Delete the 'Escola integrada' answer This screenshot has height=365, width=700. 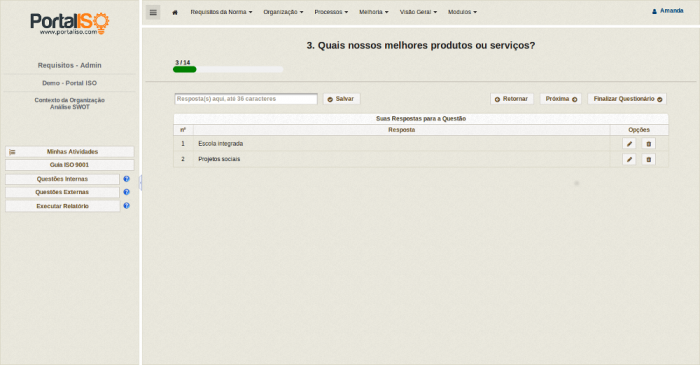(x=649, y=144)
